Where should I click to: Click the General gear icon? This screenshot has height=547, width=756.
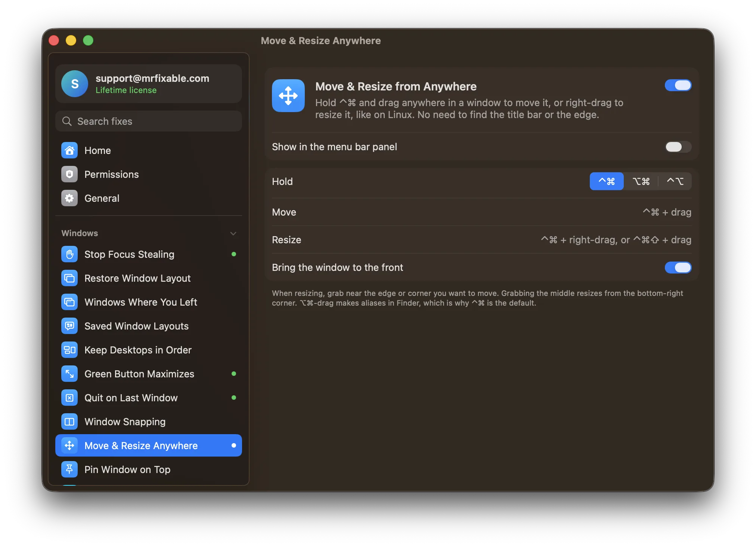(69, 198)
